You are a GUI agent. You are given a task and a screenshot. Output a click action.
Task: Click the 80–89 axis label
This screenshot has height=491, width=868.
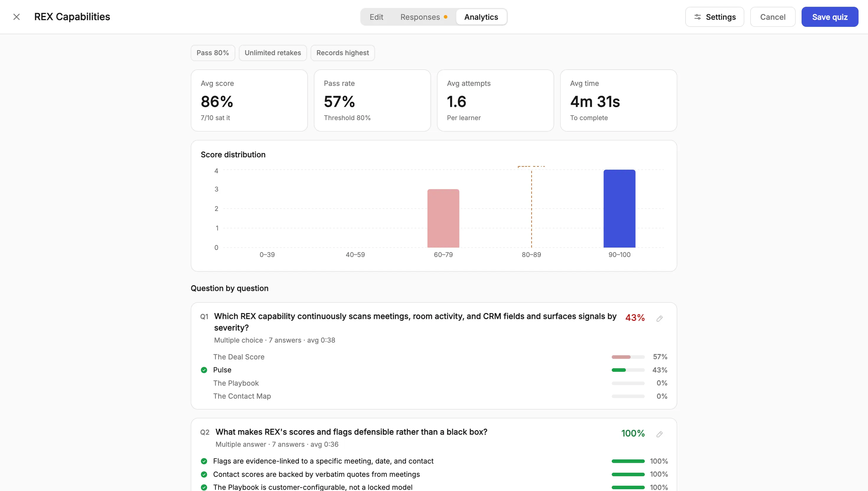pos(531,255)
